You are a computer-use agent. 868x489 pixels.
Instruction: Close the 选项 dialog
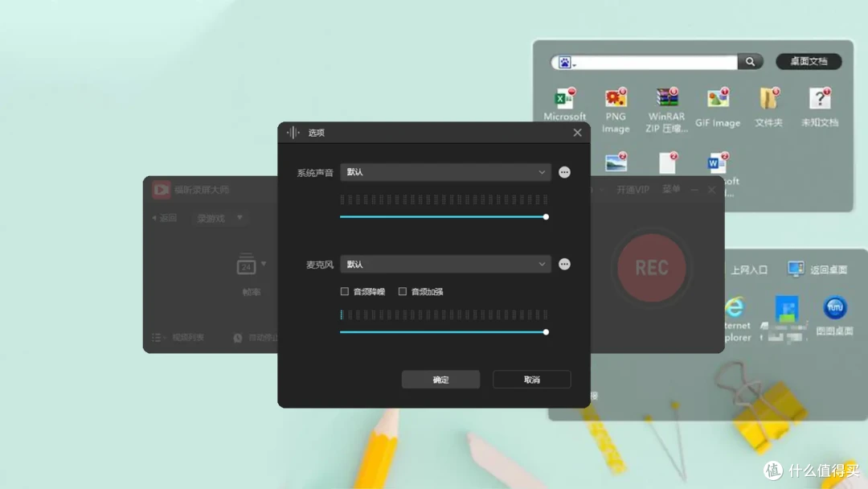[577, 133]
